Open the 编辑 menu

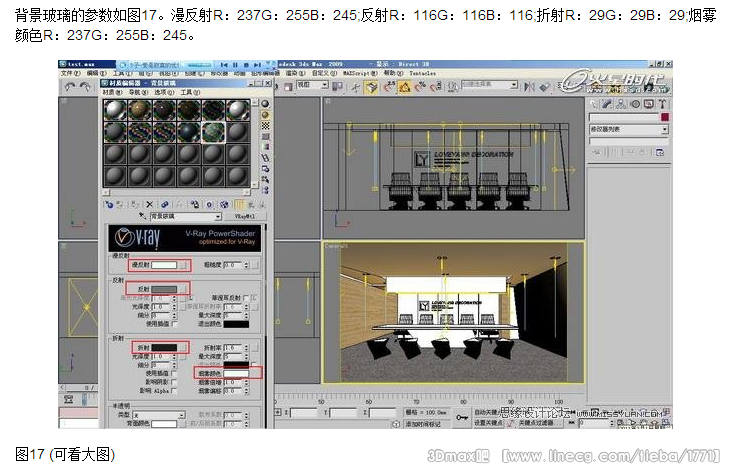tap(96, 73)
